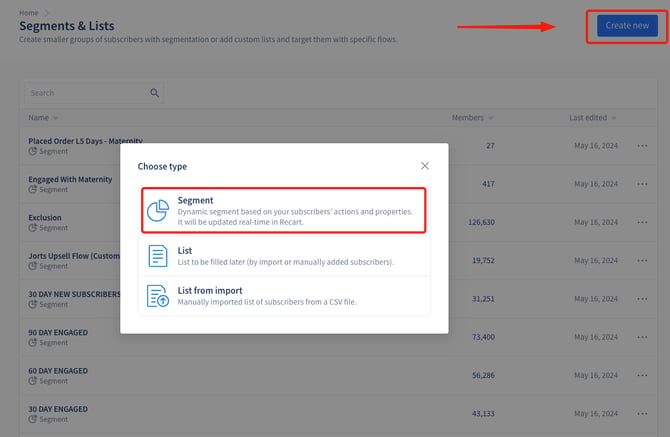
Task: Open more options for 60 DAY ENGAGED row
Action: (642, 375)
